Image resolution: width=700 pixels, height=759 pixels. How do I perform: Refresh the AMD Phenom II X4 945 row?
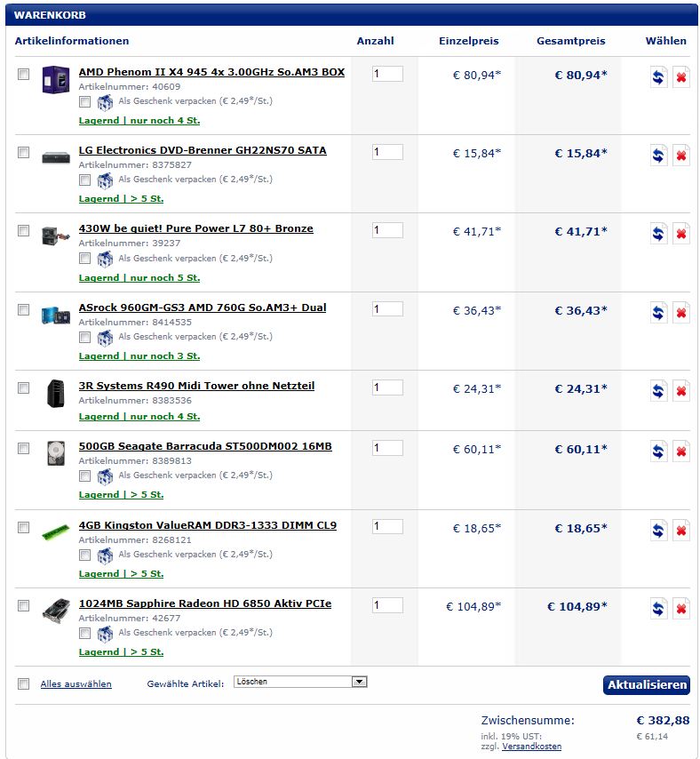[658, 77]
